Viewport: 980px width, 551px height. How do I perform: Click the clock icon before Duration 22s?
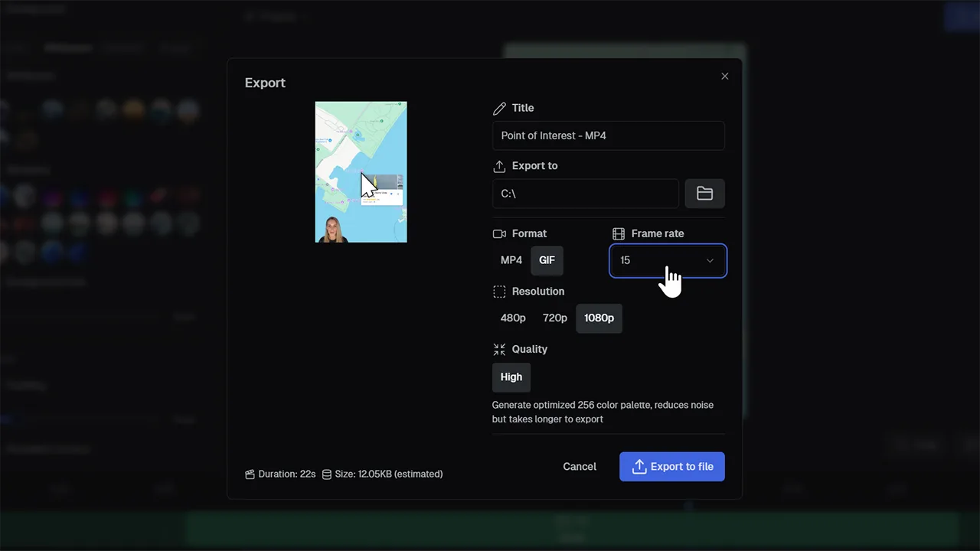pyautogui.click(x=250, y=474)
